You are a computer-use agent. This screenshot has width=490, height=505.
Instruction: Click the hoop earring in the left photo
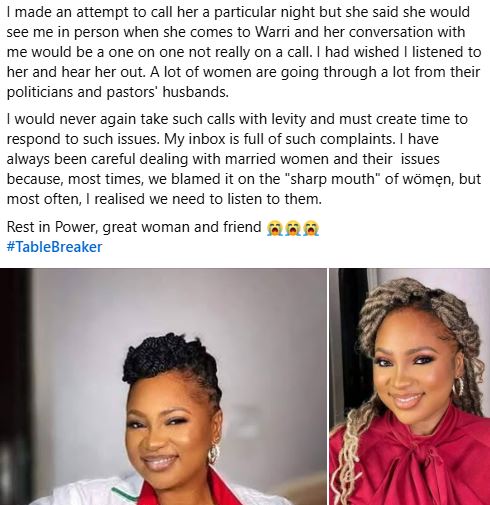tap(213, 454)
